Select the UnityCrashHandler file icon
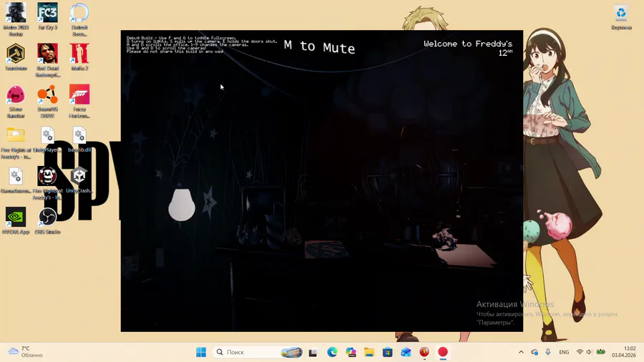Image resolution: width=644 pixels, height=362 pixels. [79, 180]
